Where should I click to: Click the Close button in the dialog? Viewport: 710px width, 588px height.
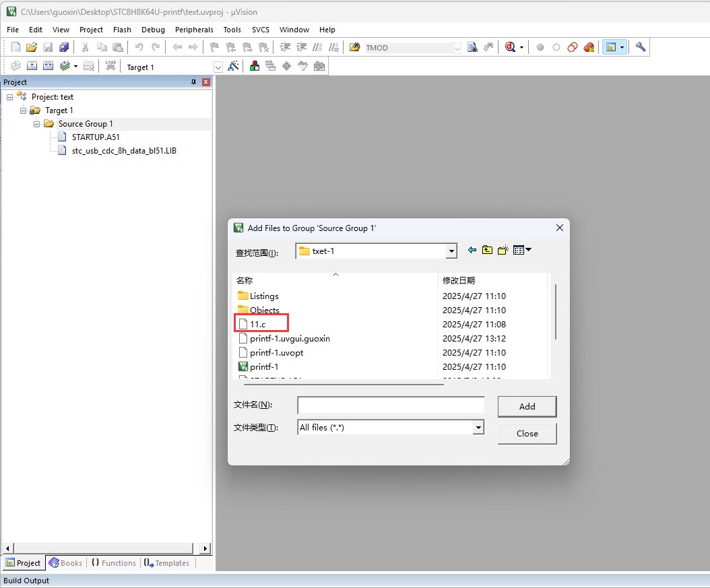tap(527, 434)
